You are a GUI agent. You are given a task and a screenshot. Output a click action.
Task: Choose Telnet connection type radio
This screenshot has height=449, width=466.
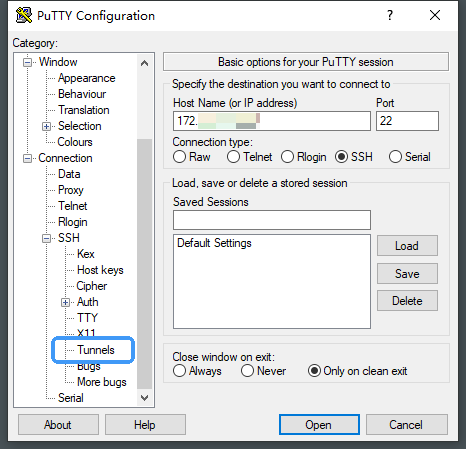[233, 157]
